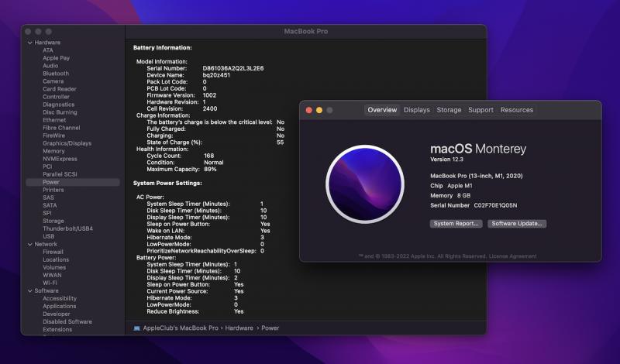Click the laptop icon in the path bar
This screenshot has height=364, width=620.
point(137,328)
